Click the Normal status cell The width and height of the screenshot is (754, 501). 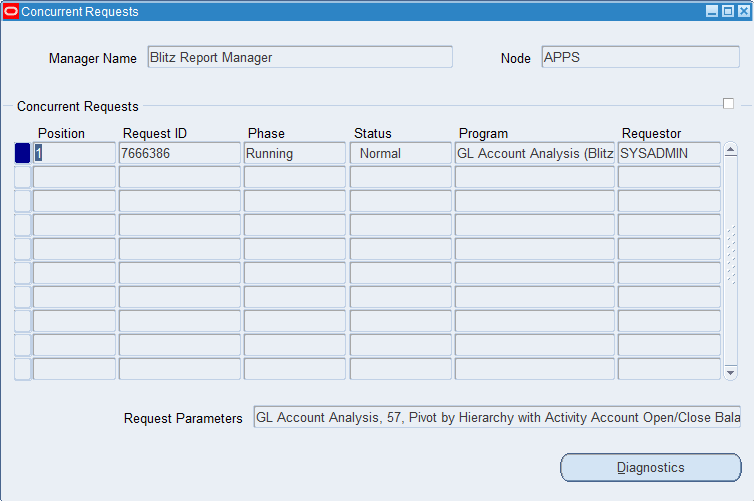(x=400, y=153)
